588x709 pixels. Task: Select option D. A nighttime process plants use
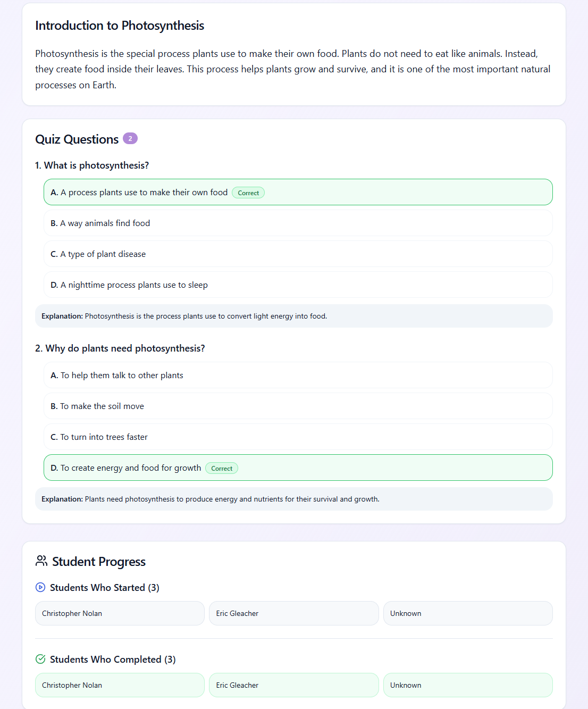click(x=298, y=285)
